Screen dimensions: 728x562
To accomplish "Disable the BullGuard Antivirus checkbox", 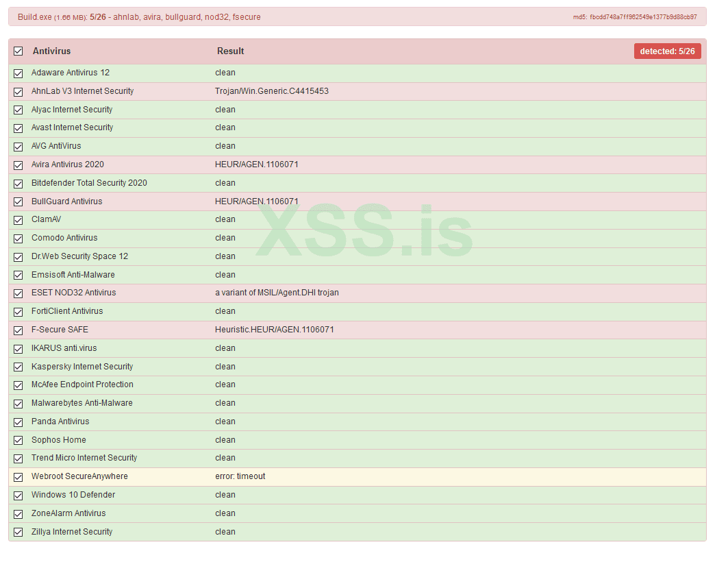I will tap(18, 202).
